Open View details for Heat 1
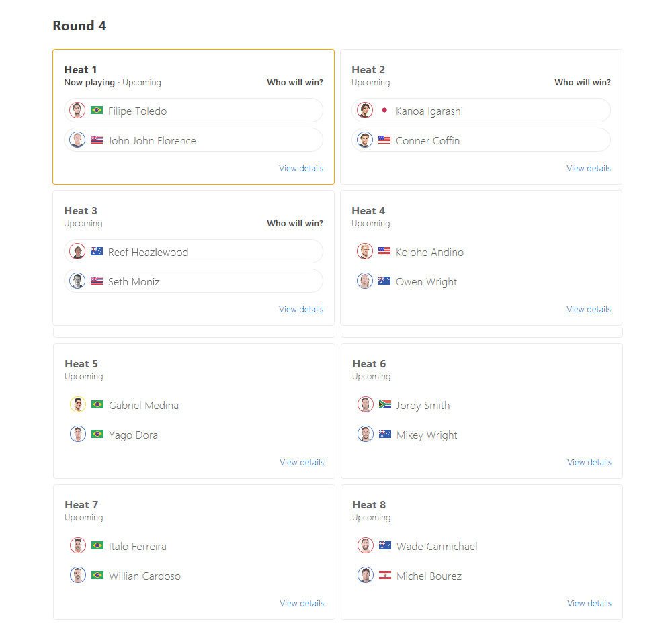672x638 pixels. (x=301, y=169)
